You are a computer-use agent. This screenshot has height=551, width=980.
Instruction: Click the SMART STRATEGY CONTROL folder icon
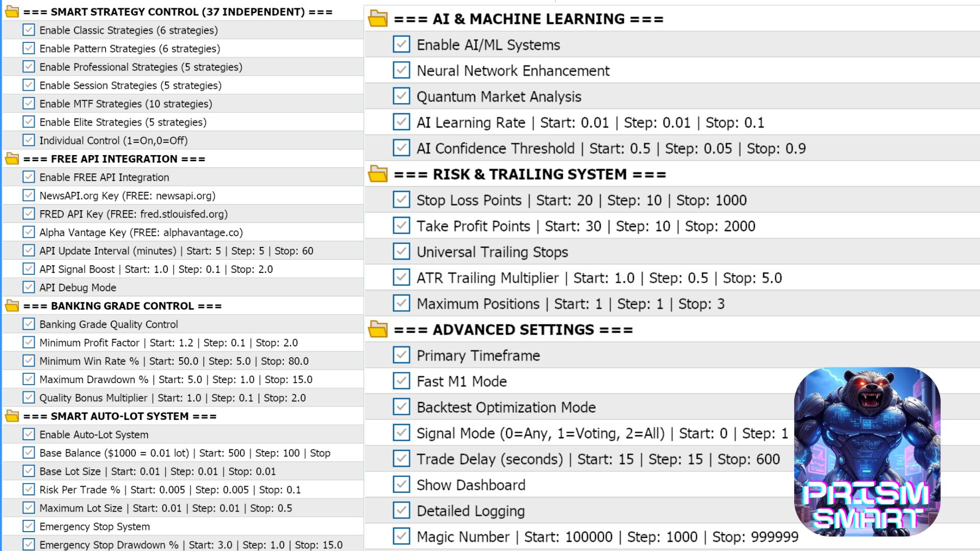click(12, 12)
